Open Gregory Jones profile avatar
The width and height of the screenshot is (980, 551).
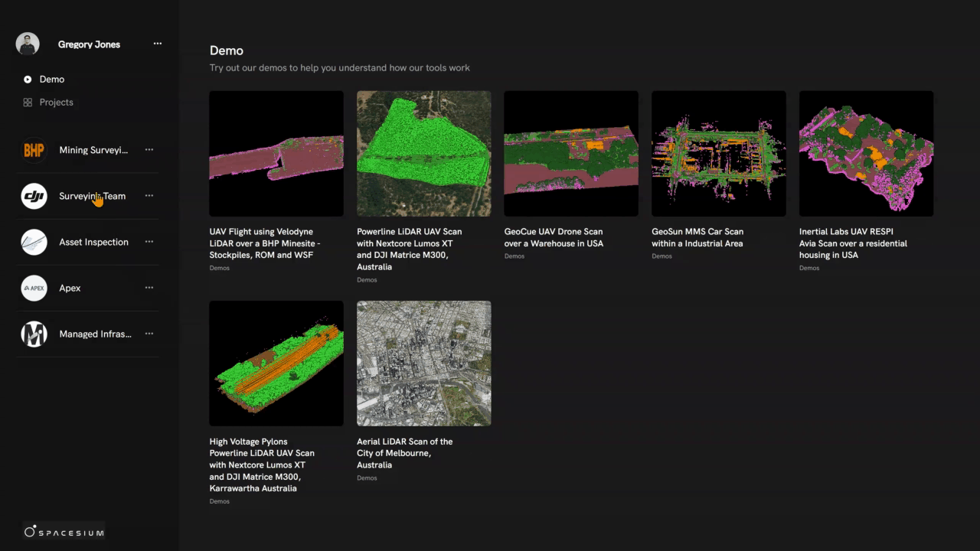28,44
